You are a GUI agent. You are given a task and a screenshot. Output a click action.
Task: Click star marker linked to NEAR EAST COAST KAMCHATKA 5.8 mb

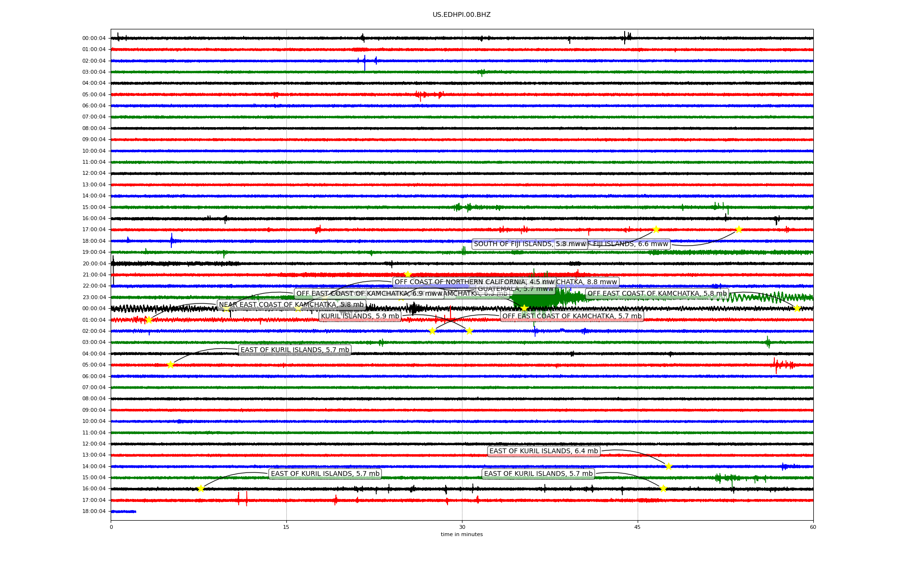pos(148,320)
